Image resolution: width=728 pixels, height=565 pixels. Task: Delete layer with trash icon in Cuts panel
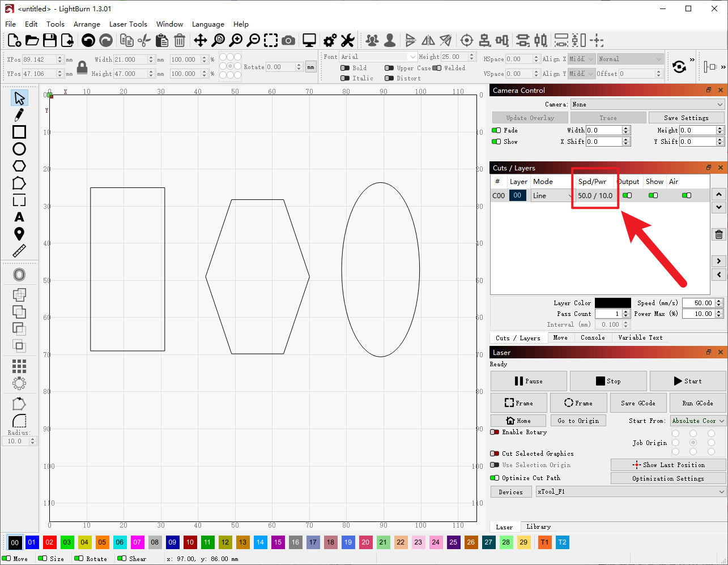click(x=719, y=234)
